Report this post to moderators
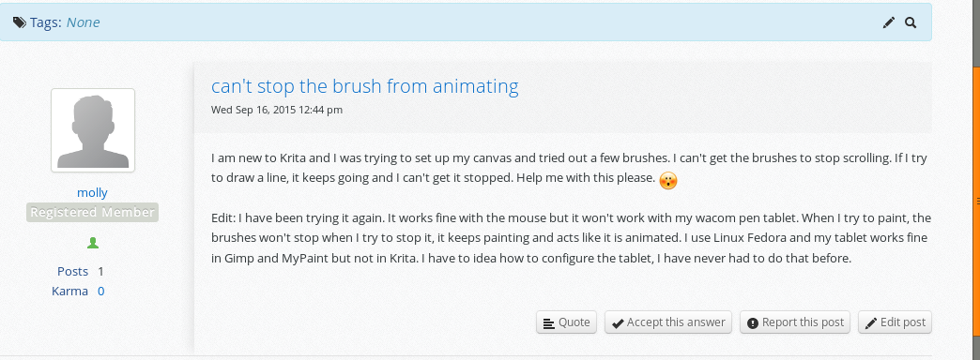The image size is (980, 360). (796, 322)
